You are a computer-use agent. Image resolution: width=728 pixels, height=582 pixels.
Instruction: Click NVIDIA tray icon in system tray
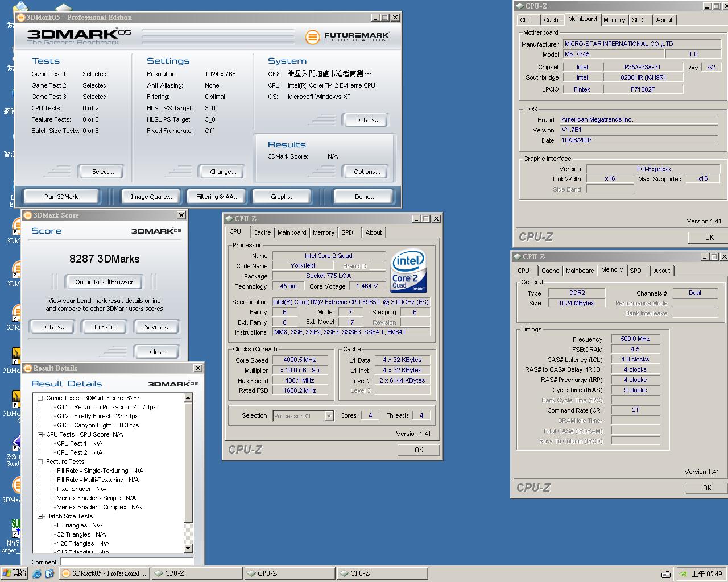pyautogui.click(x=682, y=573)
